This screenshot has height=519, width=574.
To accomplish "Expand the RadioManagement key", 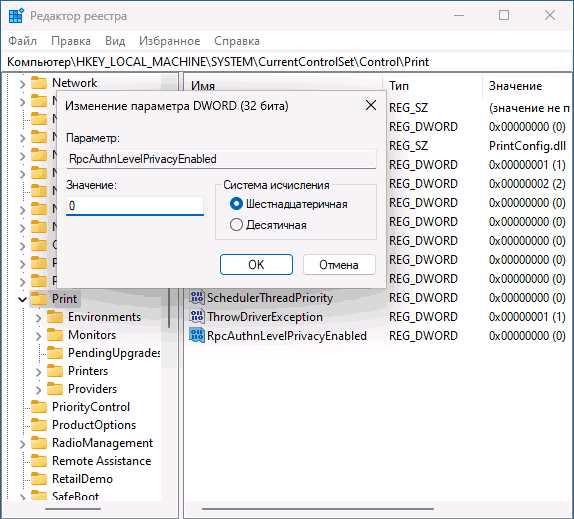I will [22, 444].
